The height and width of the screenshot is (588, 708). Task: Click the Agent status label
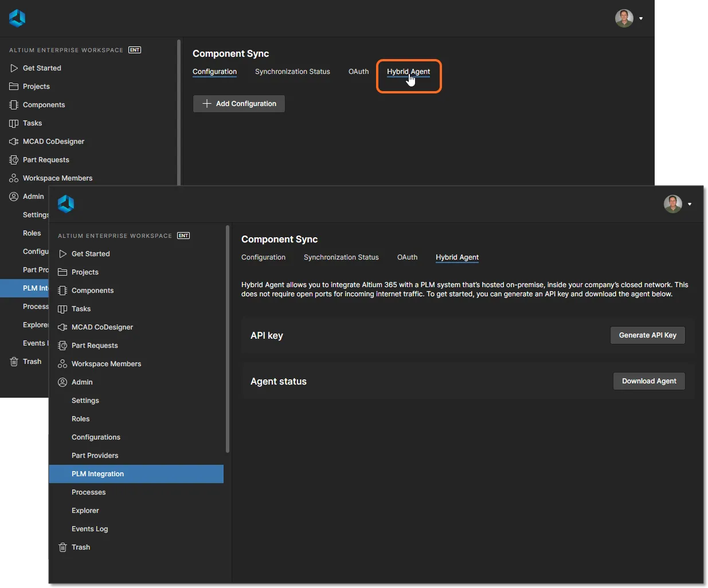279,382
